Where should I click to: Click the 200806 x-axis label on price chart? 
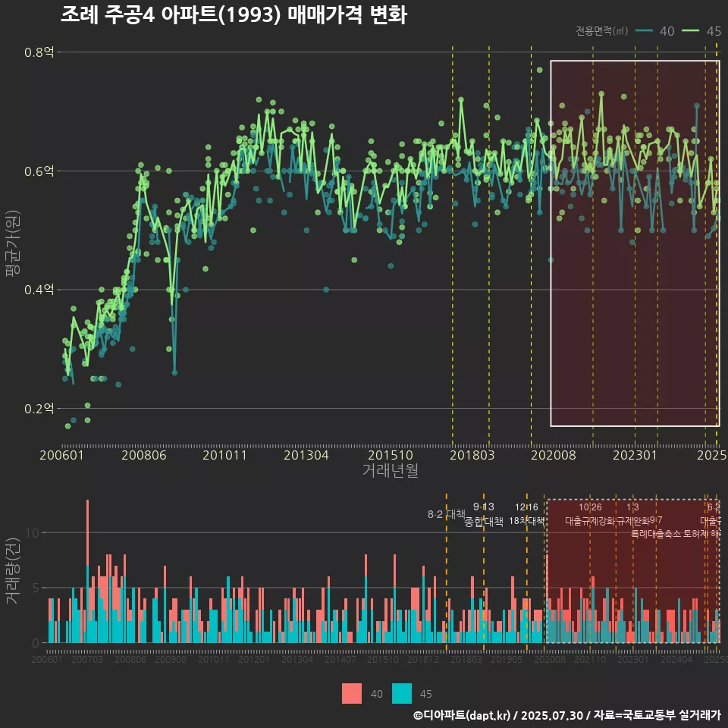(x=144, y=455)
